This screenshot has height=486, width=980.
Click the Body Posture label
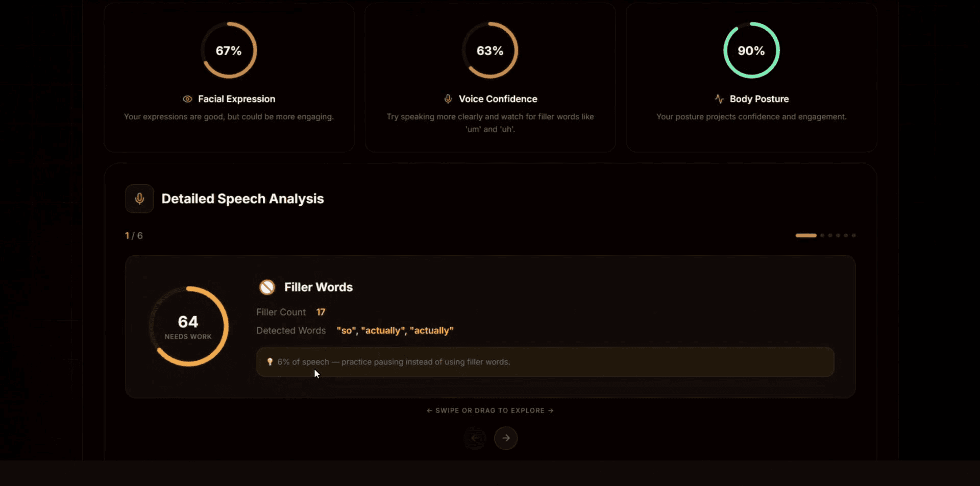(x=759, y=99)
